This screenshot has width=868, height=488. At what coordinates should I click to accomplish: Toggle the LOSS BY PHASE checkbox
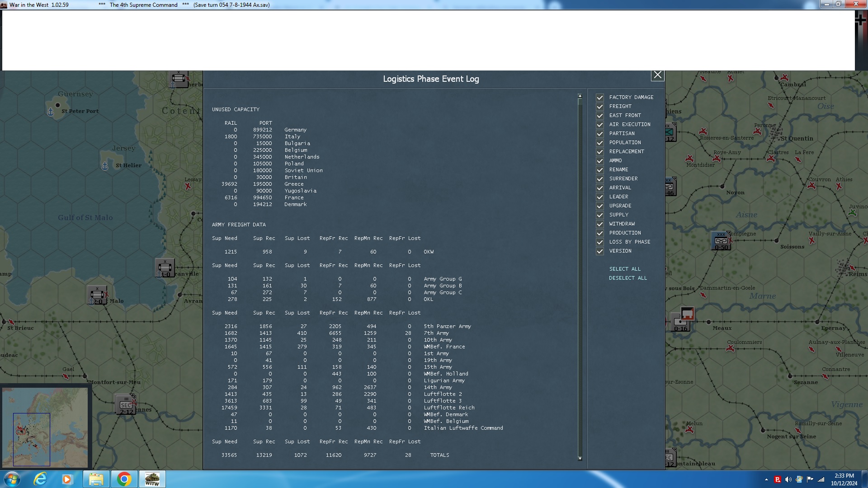point(600,242)
